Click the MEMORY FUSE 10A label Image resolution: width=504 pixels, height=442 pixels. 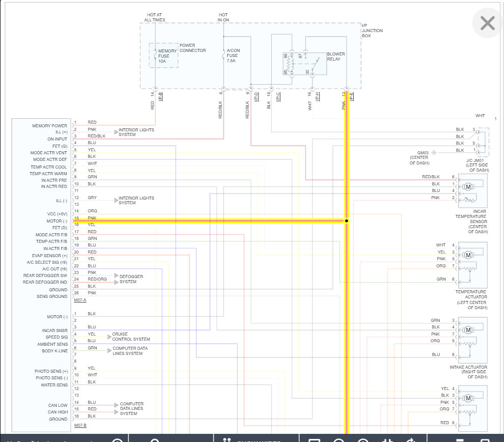click(167, 56)
